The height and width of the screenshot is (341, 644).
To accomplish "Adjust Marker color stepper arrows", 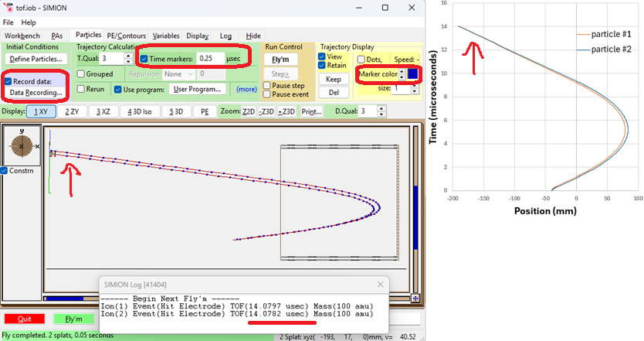I will pos(402,74).
